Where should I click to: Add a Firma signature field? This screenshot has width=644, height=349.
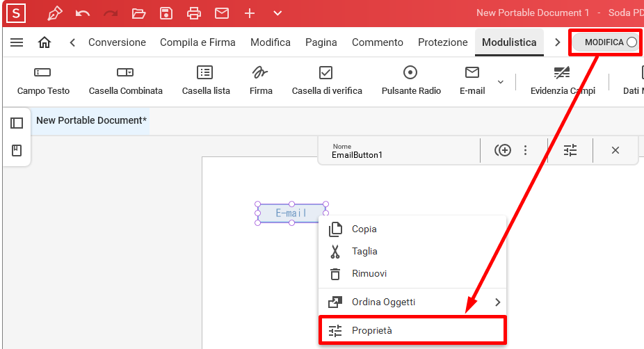[261, 81]
